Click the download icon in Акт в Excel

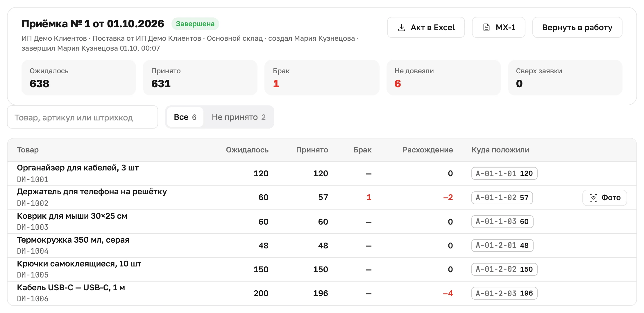click(401, 28)
